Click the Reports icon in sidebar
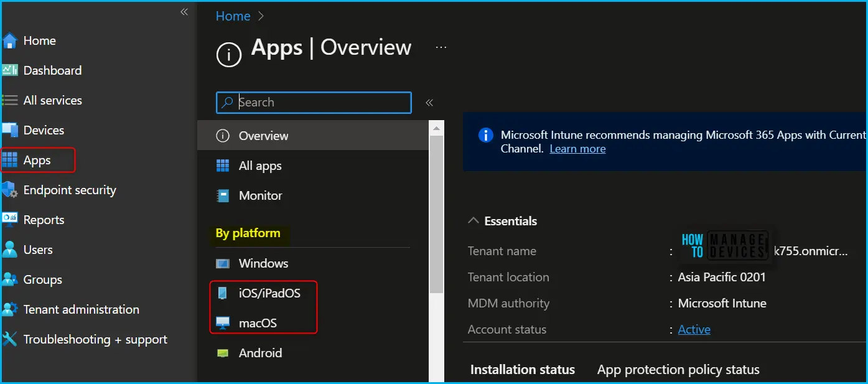Viewport: 868px width, 384px height. tap(9, 220)
